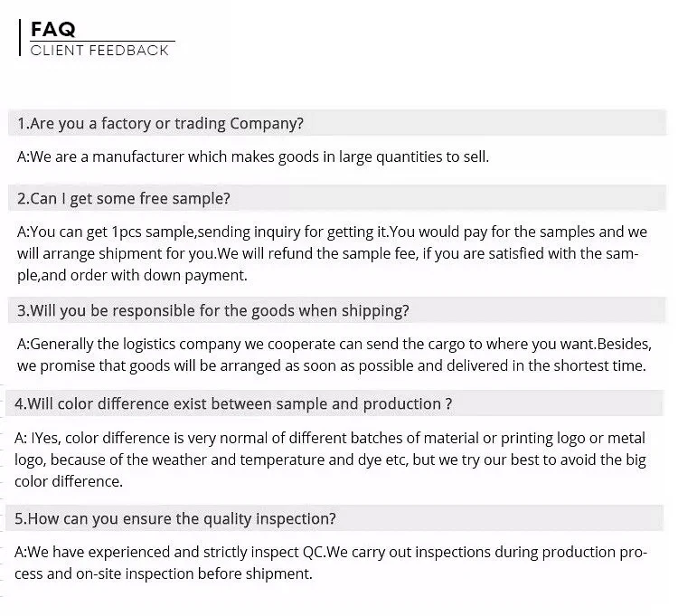678x616 pixels.
Task: Expand question 2 about free sample
Action: (x=124, y=198)
